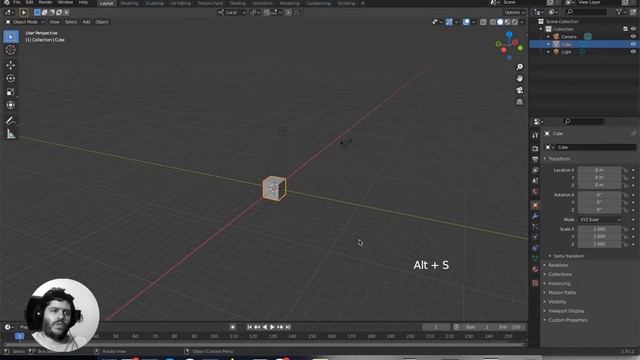Screen dimensions: 640x360
Task: Toggle camera view with the camera icon
Action: 520,90
